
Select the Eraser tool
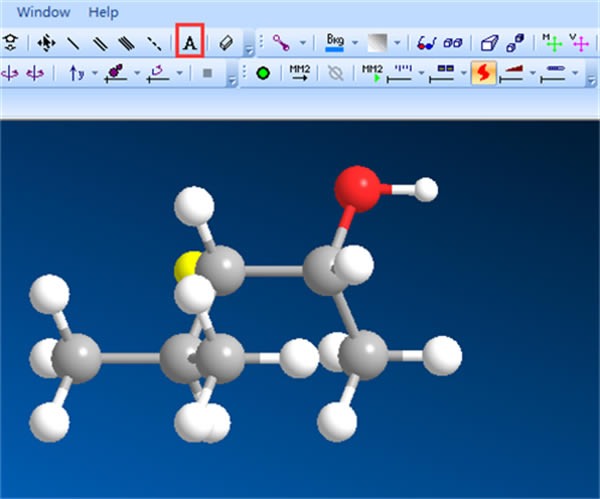225,43
